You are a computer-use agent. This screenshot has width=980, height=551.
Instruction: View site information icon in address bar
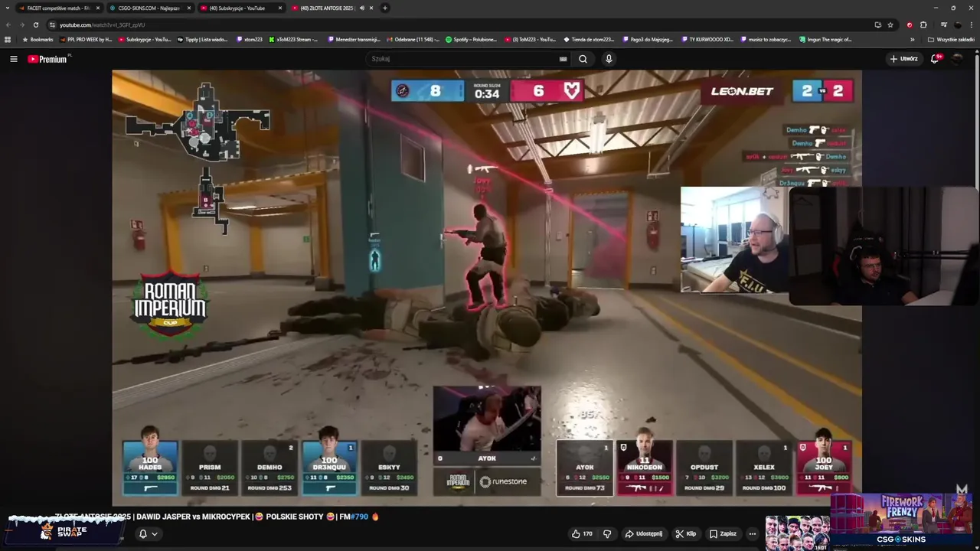pyautogui.click(x=52, y=24)
